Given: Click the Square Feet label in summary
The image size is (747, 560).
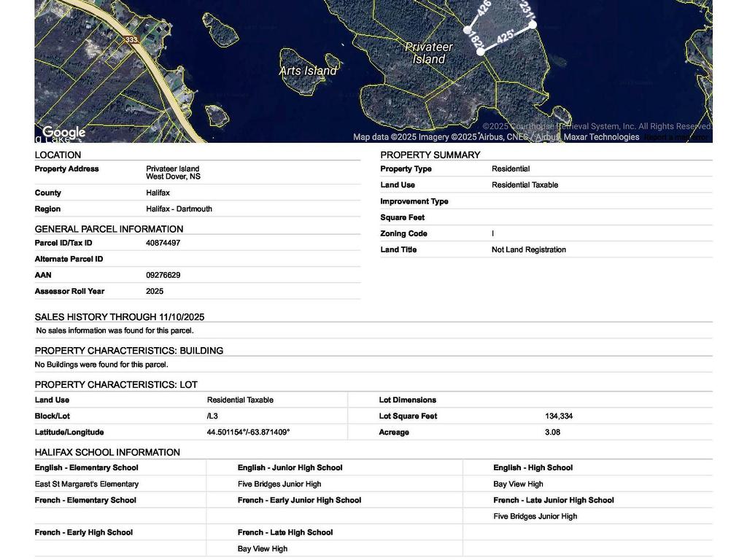Looking at the screenshot, I should [x=402, y=217].
